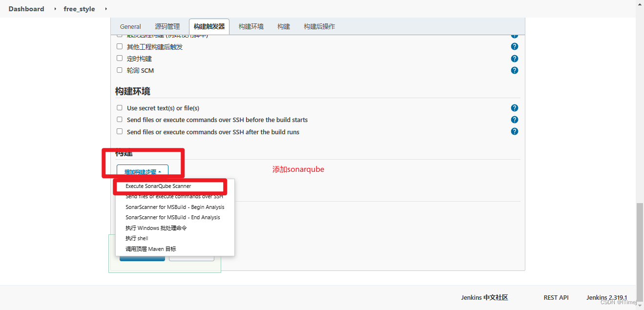
Task: Switch to the 构建后操作 tab
Action: tap(319, 26)
